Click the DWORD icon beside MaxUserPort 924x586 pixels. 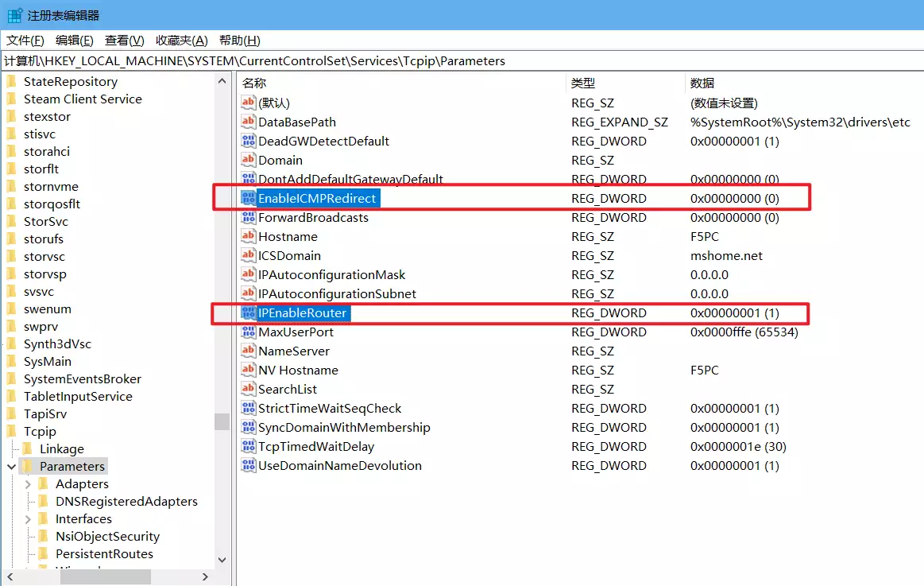248,332
